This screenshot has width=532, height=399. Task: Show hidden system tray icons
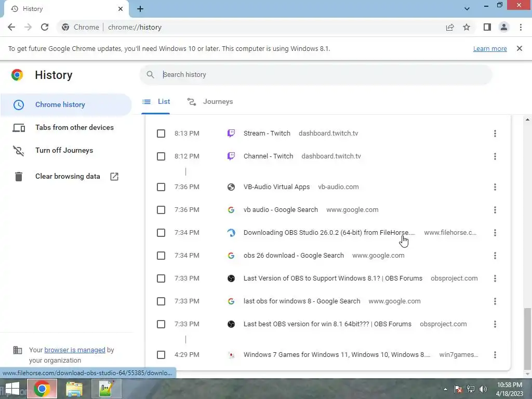[x=445, y=389]
